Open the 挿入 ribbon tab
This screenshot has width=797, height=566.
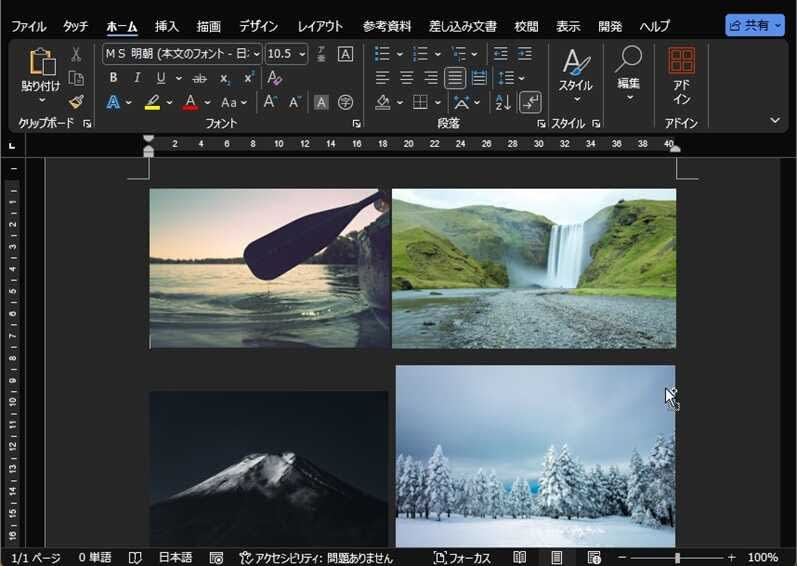(x=166, y=26)
